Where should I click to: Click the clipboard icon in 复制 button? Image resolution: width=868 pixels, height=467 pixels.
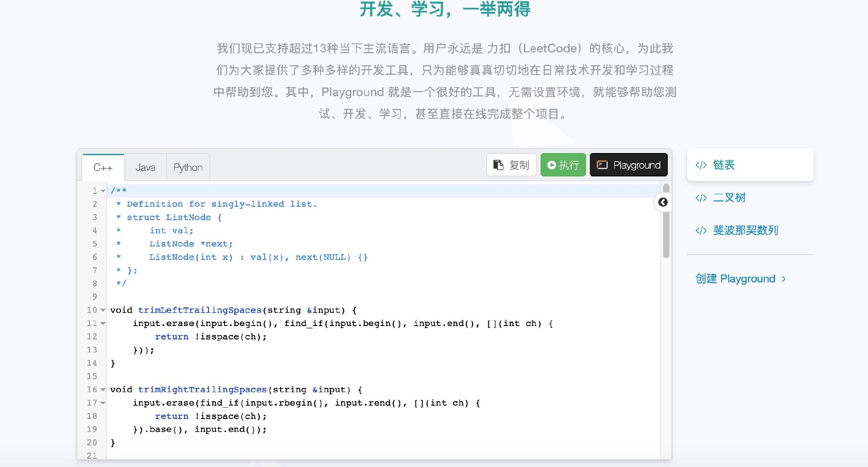click(x=498, y=165)
